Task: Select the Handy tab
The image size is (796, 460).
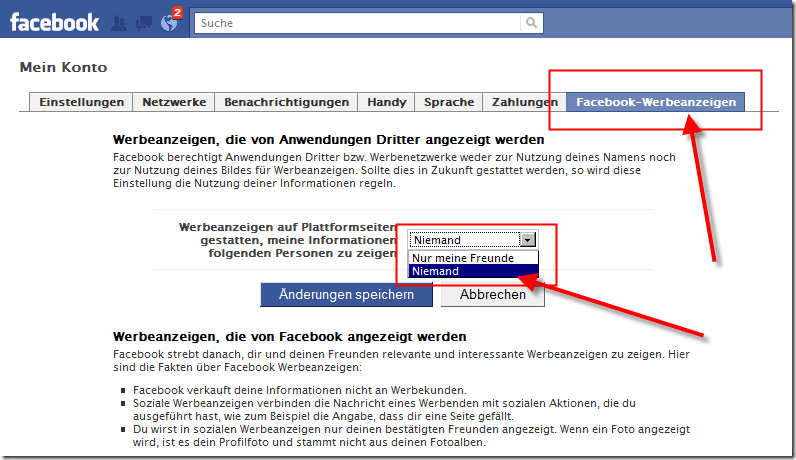Action: (387, 102)
